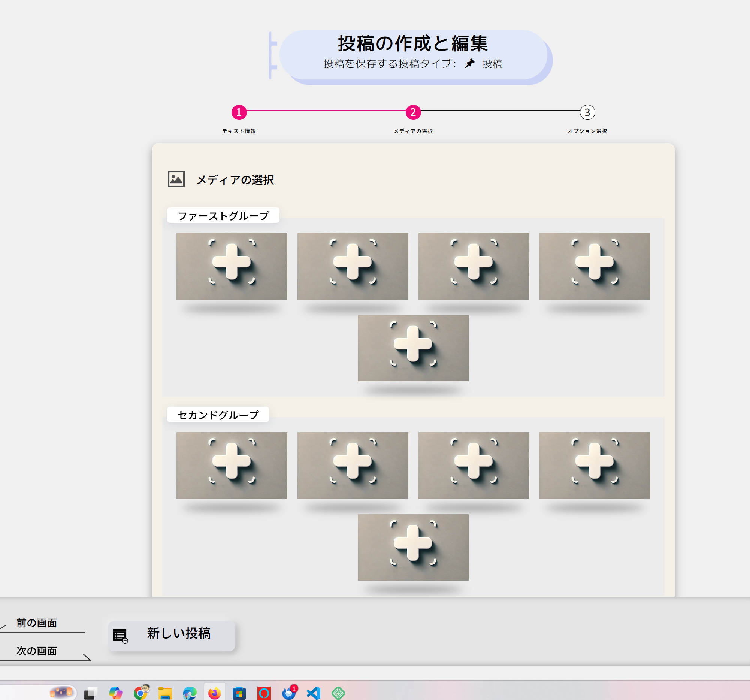Open Google Chrome from taskbar
Image resolution: width=750 pixels, height=700 pixels.
coord(141,693)
